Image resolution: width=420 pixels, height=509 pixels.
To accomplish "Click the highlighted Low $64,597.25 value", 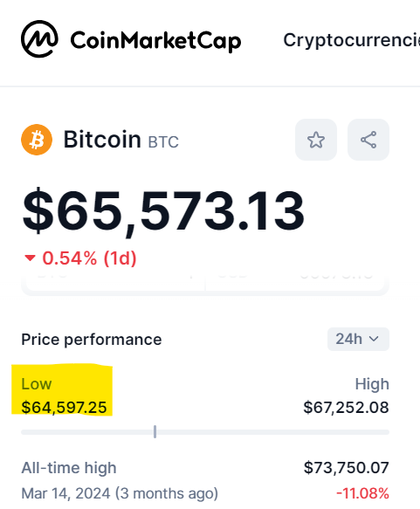I will (x=64, y=407).
